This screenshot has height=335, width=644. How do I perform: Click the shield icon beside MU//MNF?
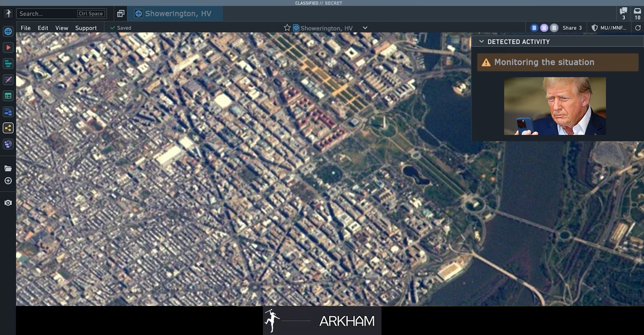(x=594, y=28)
